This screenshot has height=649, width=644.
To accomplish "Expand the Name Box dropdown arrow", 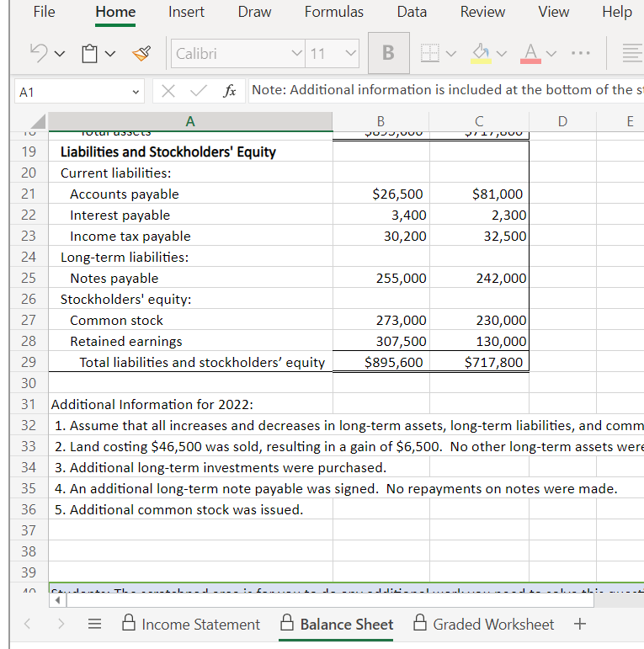I will coord(136,92).
